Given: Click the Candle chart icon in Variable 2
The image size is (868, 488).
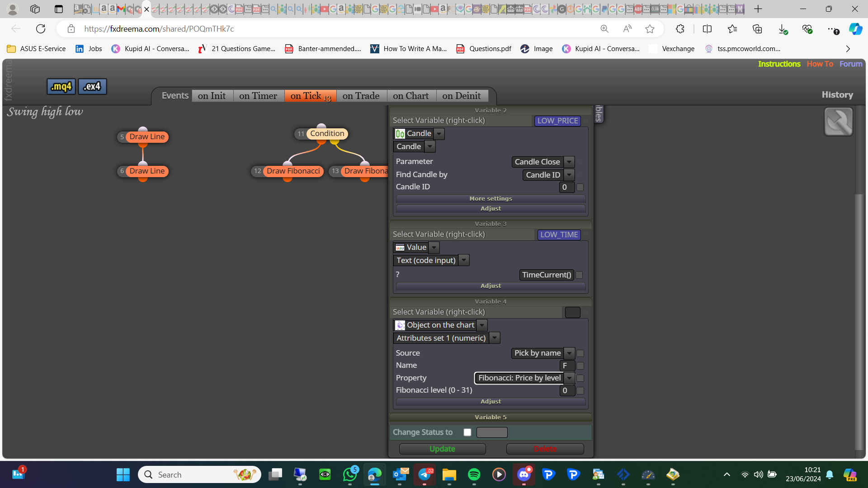Looking at the screenshot, I should tap(400, 134).
